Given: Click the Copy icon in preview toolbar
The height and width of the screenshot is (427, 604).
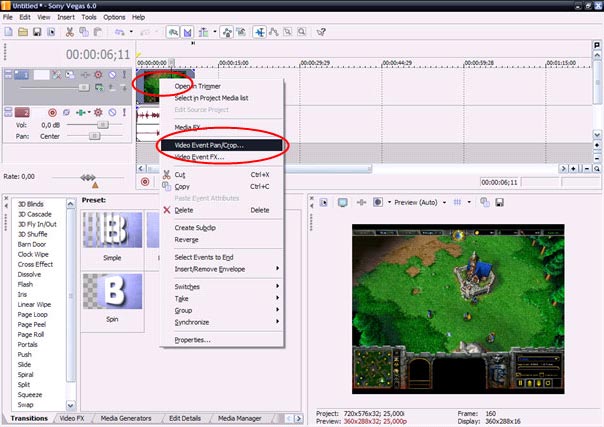Looking at the screenshot, I should click(x=484, y=202).
